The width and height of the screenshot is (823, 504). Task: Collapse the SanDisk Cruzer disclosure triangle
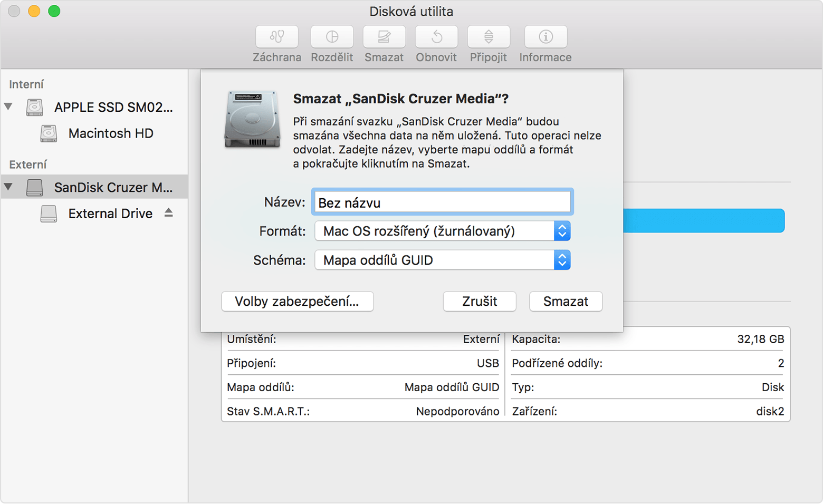8,187
